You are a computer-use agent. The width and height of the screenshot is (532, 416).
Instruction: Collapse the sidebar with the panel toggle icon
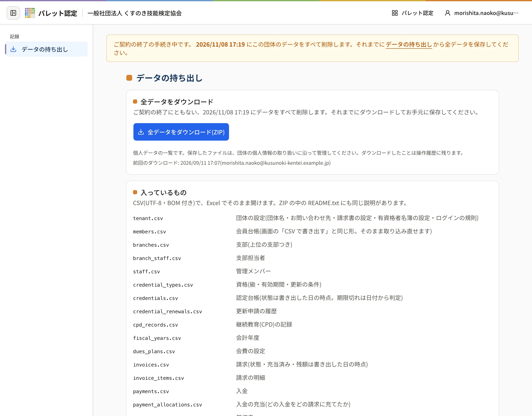13,13
